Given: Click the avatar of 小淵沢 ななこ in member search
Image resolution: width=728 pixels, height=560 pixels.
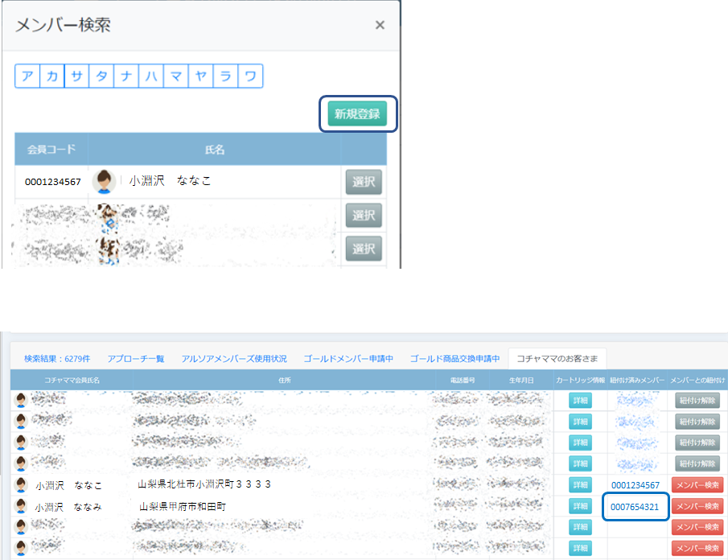Looking at the screenshot, I should [104, 182].
